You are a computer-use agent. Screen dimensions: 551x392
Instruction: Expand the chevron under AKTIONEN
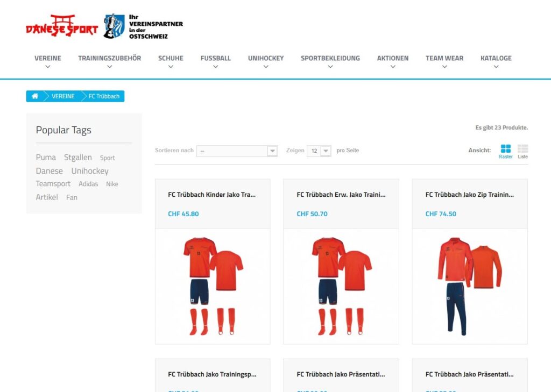pyautogui.click(x=393, y=66)
